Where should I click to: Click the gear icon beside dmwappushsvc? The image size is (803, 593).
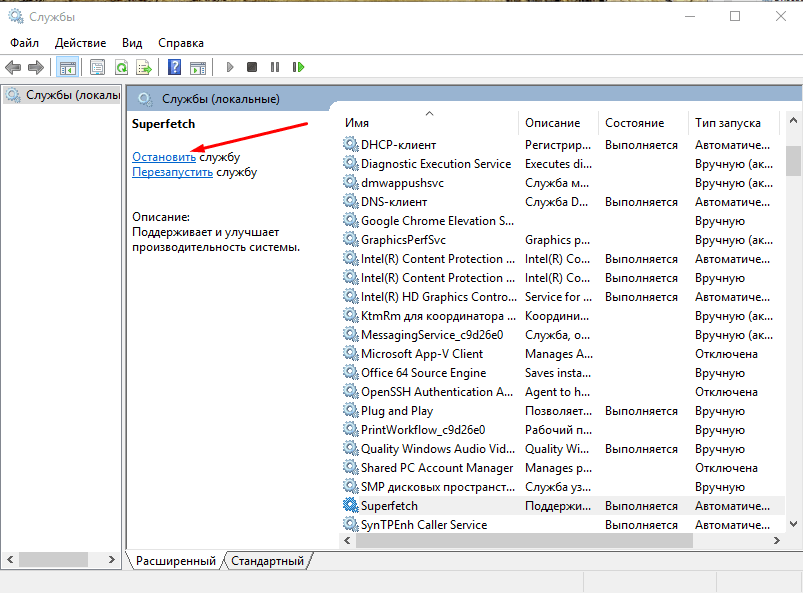coord(350,182)
